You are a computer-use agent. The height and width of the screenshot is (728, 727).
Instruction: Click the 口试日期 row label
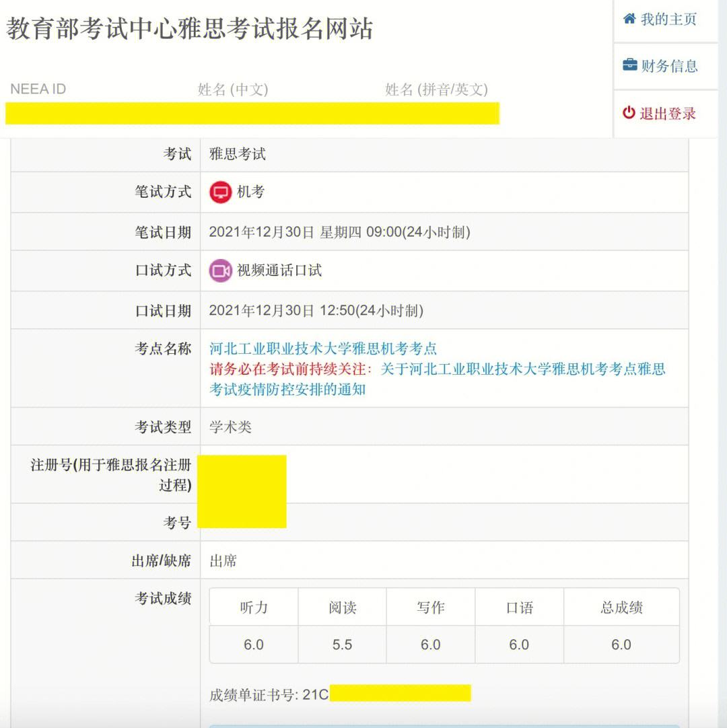pos(163,310)
